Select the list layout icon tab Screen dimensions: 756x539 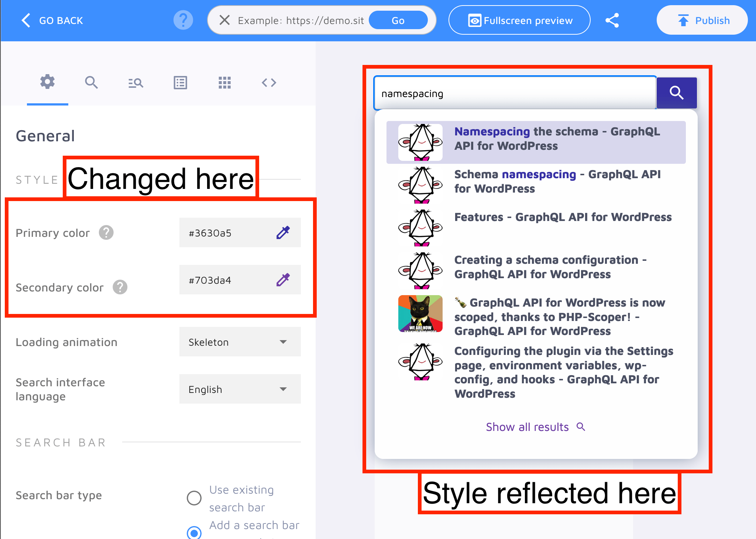click(x=180, y=83)
